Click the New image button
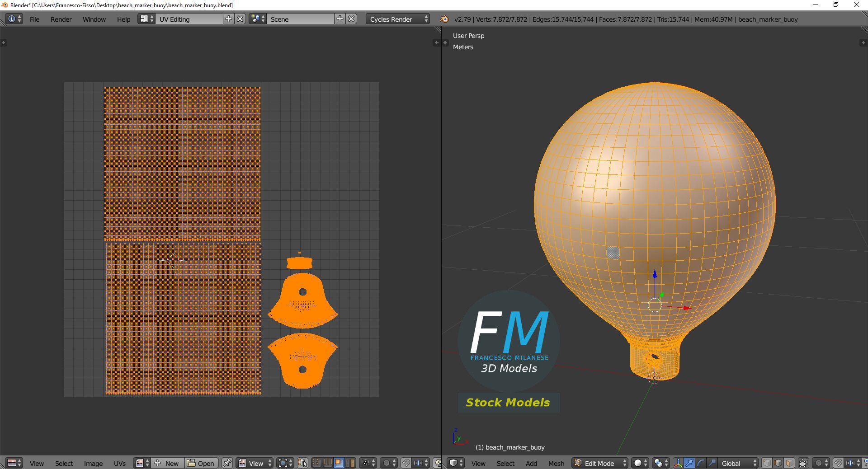 167,463
